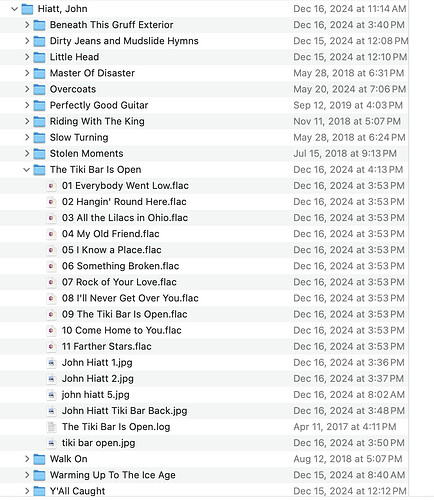Click the audio icon beside 06 Something Broken.flac
Image resolution: width=434 pixels, height=500 pixels.
point(51,266)
